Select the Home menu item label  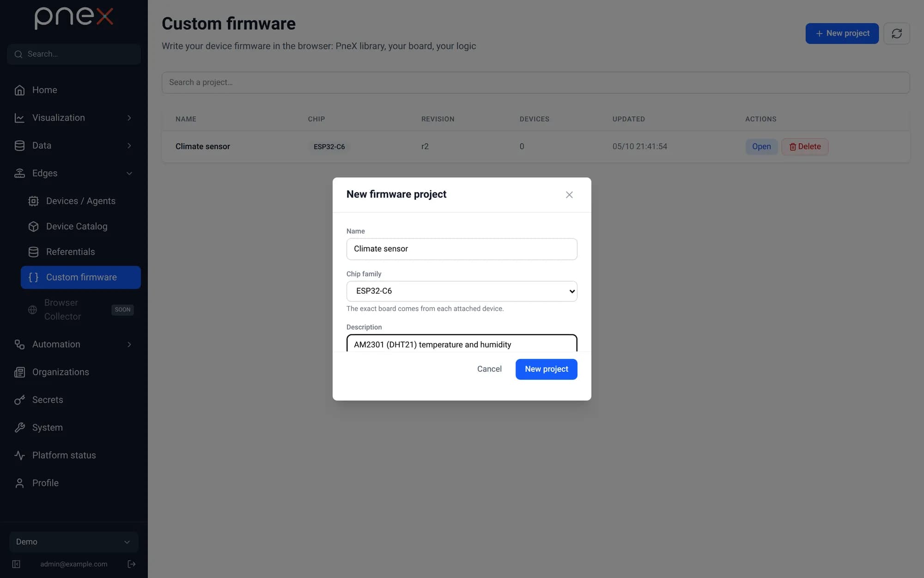[45, 90]
